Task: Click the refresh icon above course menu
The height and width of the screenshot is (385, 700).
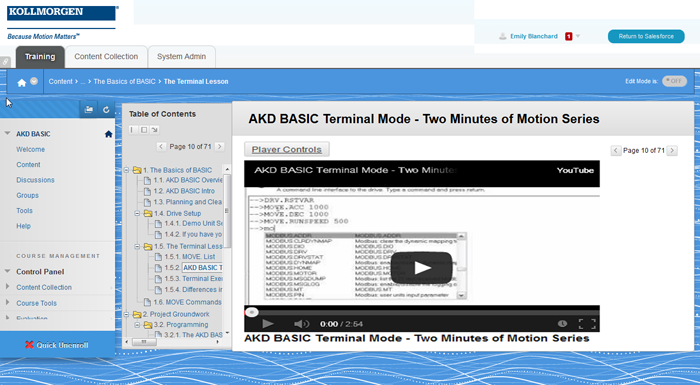Action: [106, 109]
